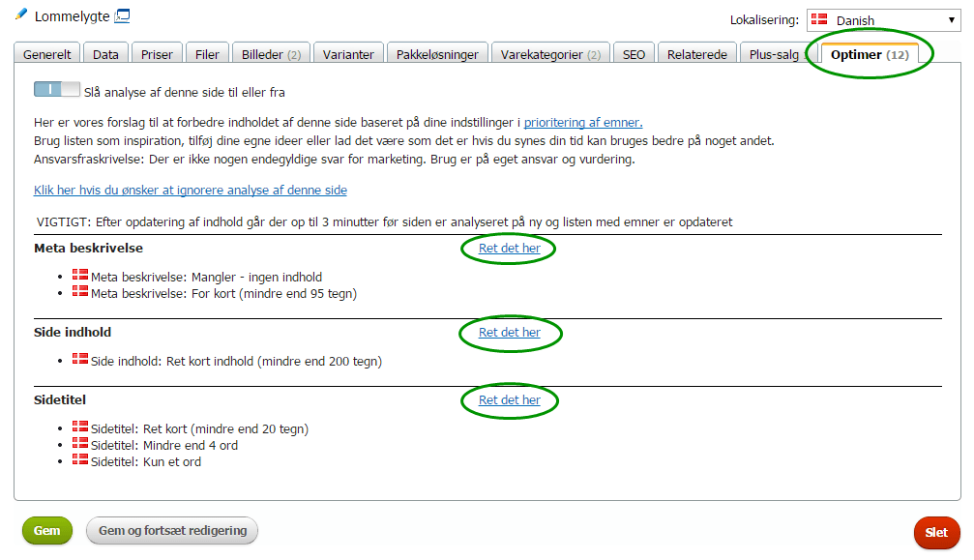Click 'Ret det her' for Meta beskrivelse
Screen dimensions: 974x560
point(510,248)
